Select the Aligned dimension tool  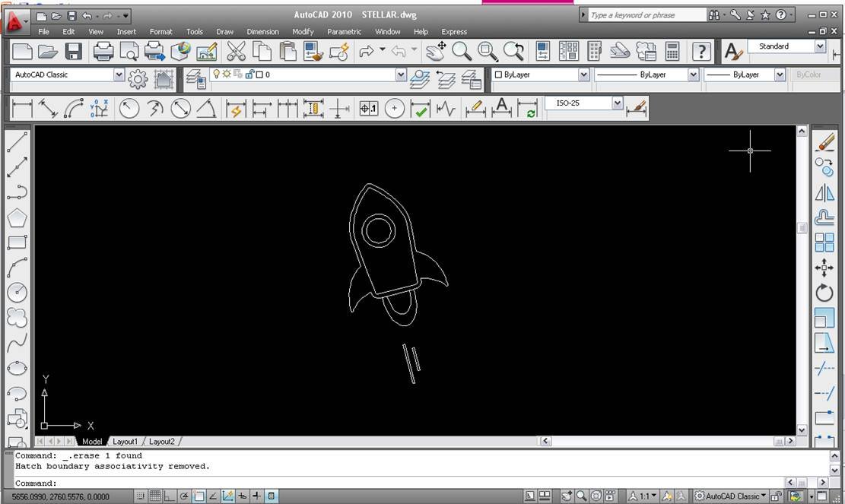[x=48, y=109]
